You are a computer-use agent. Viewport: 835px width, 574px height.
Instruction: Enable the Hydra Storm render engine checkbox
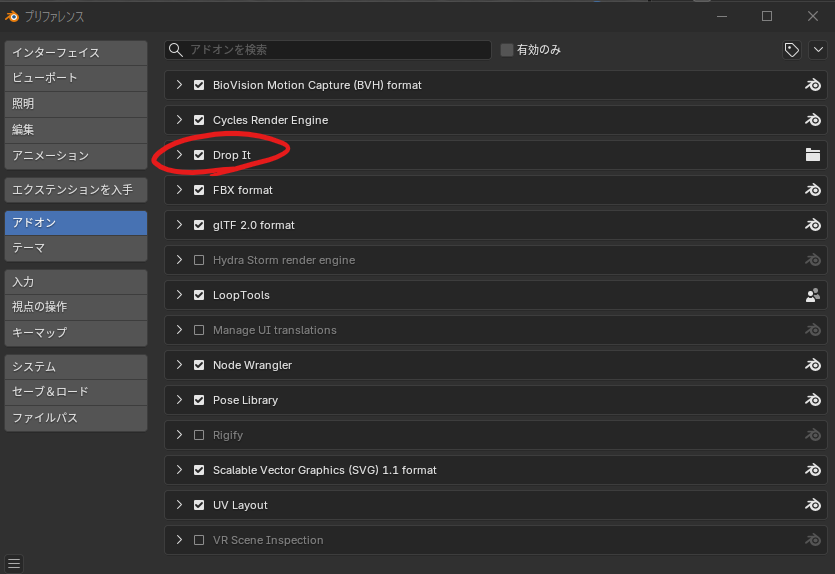click(199, 260)
